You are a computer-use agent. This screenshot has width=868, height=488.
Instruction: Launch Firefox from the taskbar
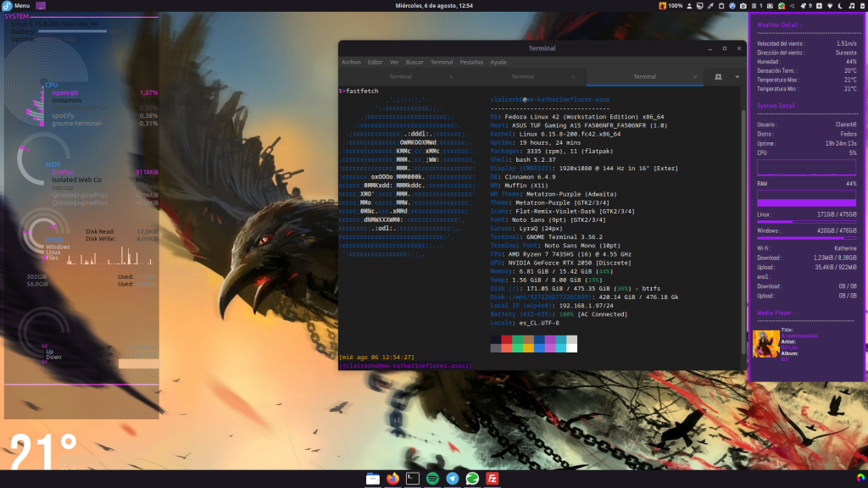[x=393, y=479]
